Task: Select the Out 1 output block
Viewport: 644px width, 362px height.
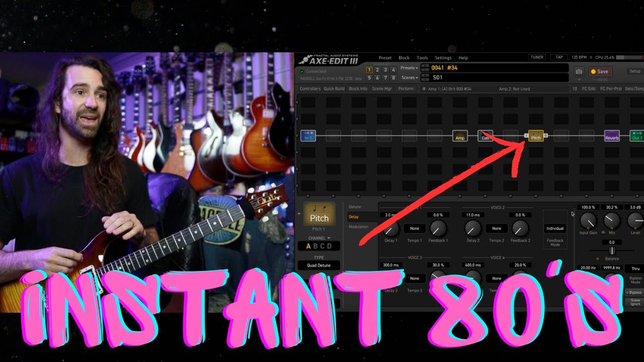Action: pos(637,136)
